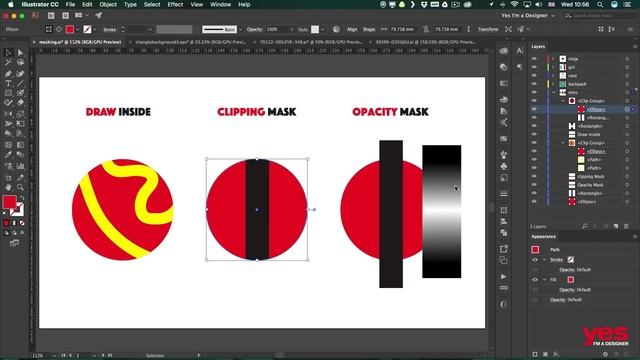This screenshot has height=360, width=640.
Task: Open the Window menu
Action: click(x=220, y=4)
